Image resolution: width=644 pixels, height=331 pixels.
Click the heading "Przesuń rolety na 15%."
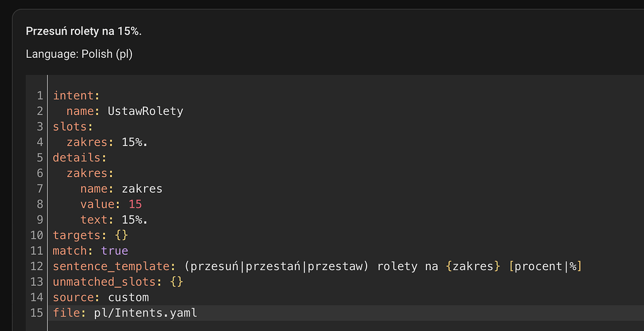click(79, 31)
